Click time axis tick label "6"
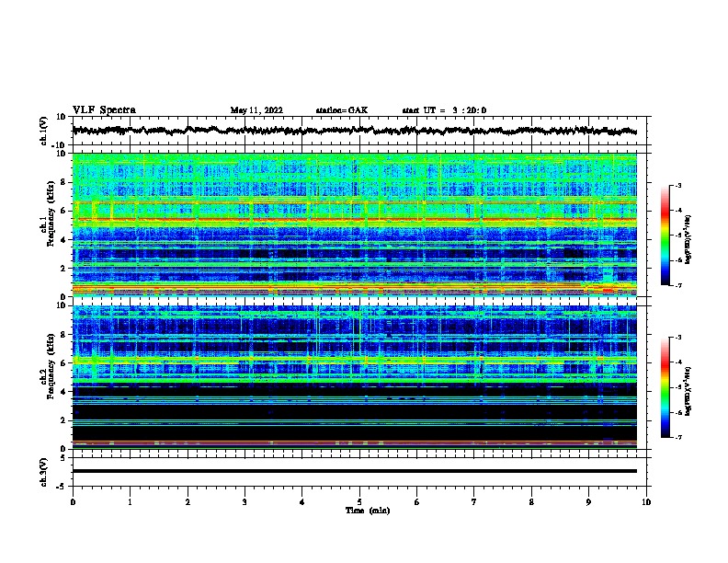728x563 pixels. 417,501
